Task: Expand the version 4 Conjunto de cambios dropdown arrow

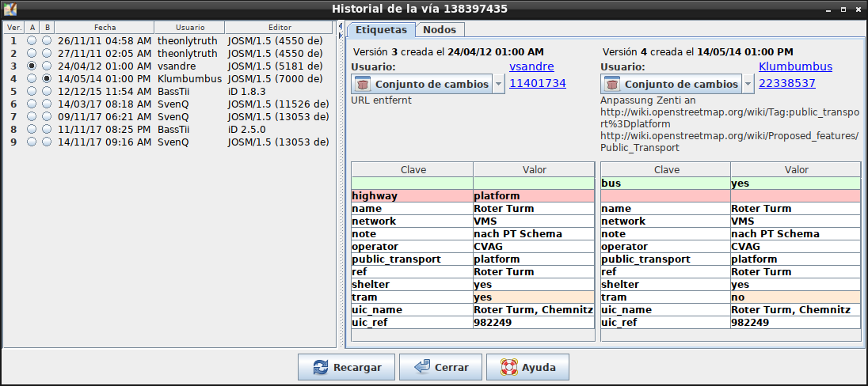Action: coord(748,84)
